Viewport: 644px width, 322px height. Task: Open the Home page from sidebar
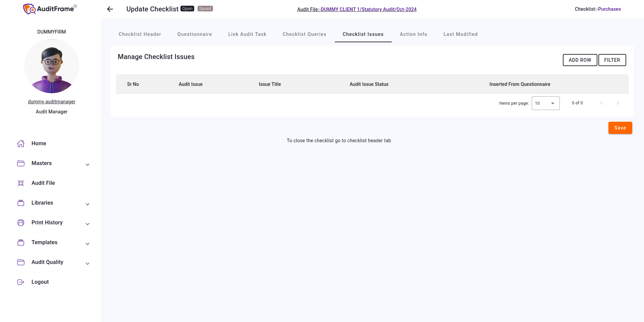pyautogui.click(x=21, y=143)
